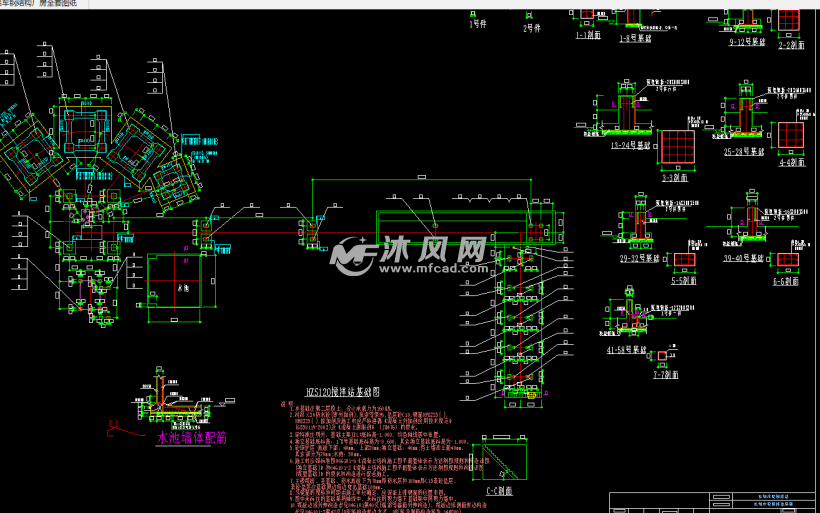Select the 4-4剖面 label
This screenshot has width=820, height=513.
coord(792,163)
